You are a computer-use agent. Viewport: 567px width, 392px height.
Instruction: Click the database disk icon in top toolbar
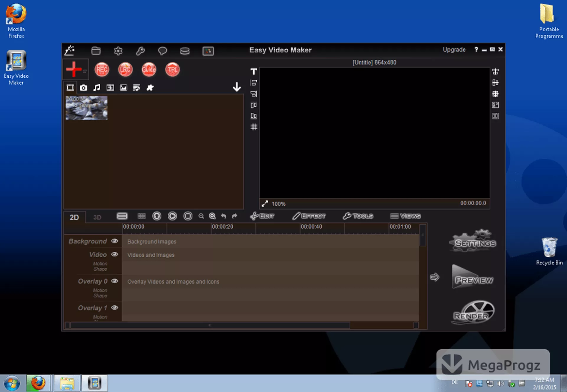point(185,51)
